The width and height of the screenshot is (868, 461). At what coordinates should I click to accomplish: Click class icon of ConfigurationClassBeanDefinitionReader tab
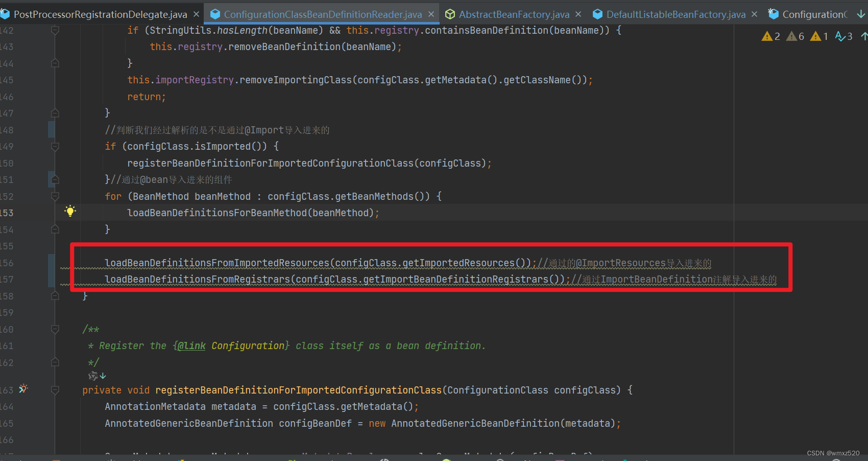click(x=215, y=14)
